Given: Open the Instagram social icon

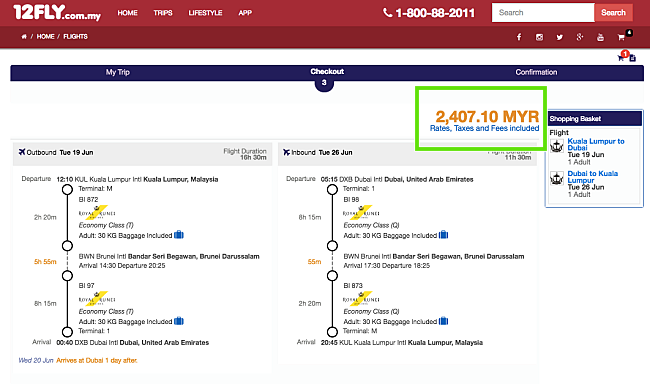Looking at the screenshot, I should [x=539, y=37].
